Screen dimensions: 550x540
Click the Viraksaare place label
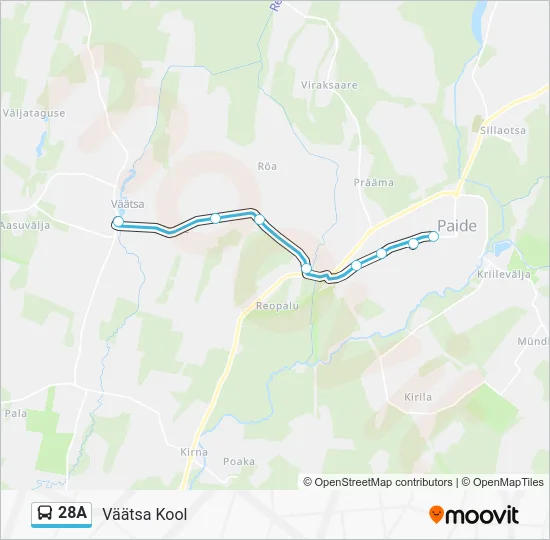click(x=329, y=85)
